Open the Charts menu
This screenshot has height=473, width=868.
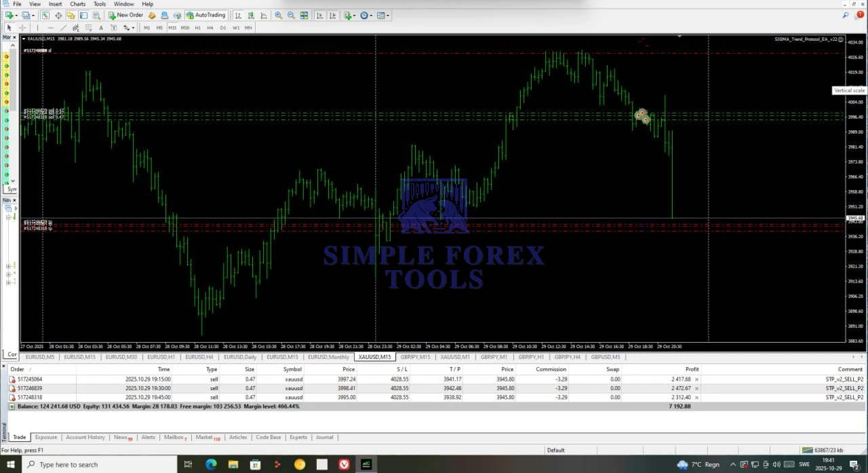tap(77, 4)
